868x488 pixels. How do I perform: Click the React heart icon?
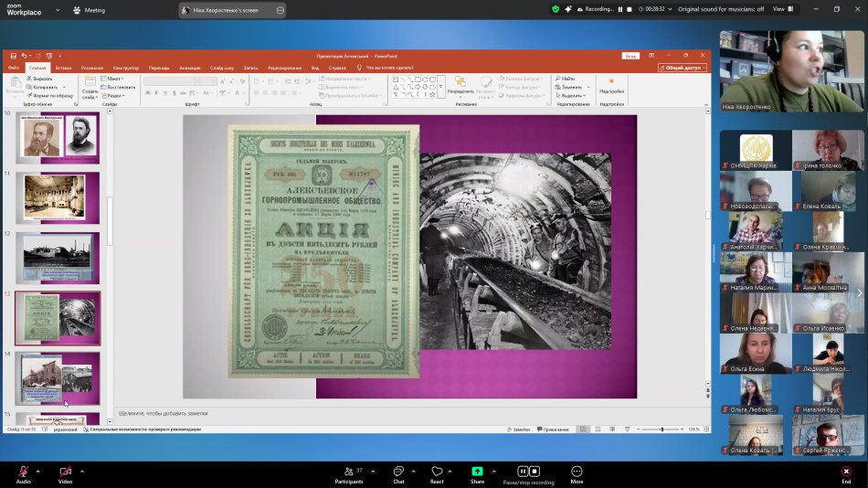click(x=437, y=472)
